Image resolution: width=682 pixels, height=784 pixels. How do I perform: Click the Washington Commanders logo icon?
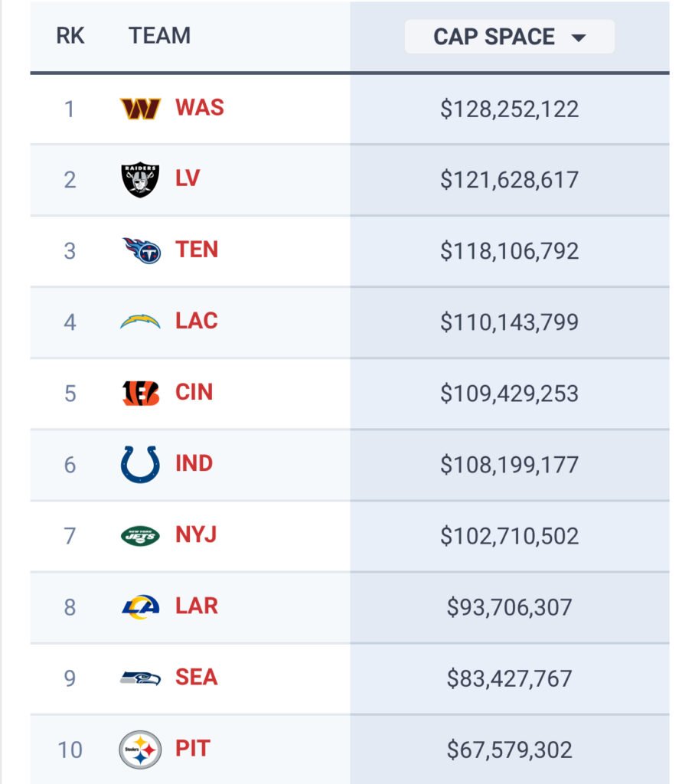[x=140, y=109]
